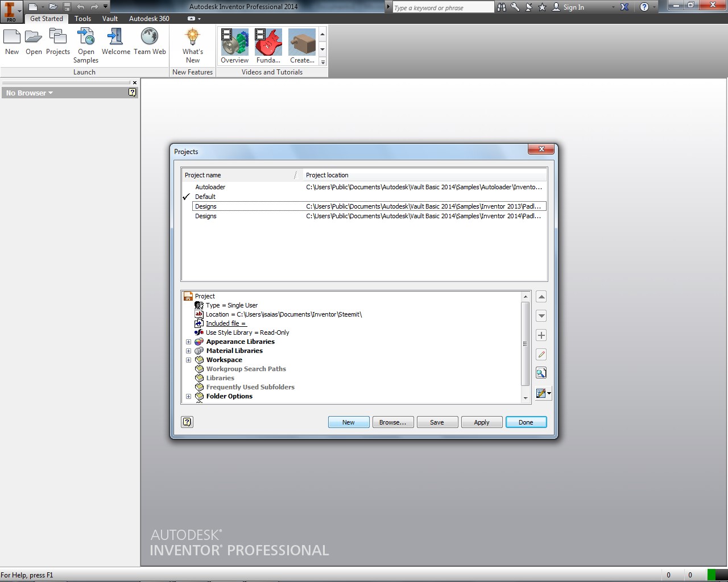Play the Overview video tutorial

pyautogui.click(x=234, y=46)
